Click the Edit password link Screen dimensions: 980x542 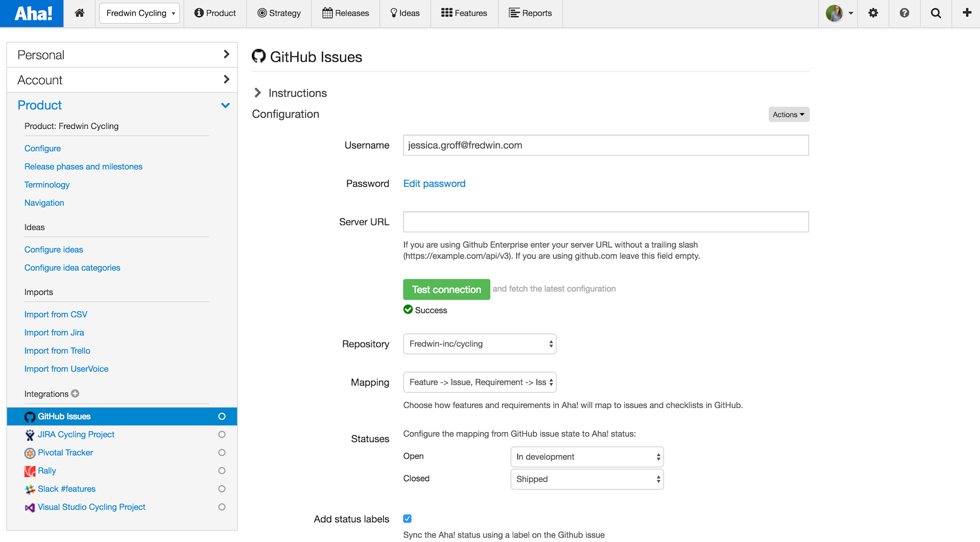point(434,184)
